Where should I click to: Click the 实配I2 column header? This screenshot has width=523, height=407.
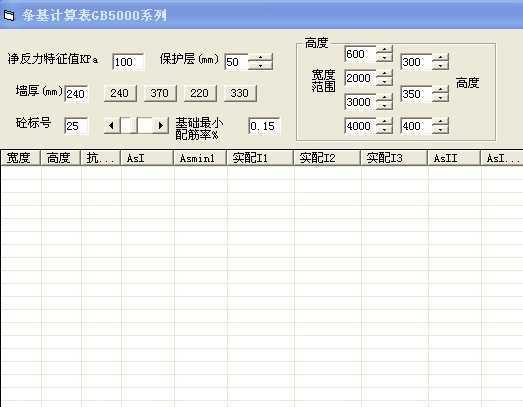(x=327, y=158)
